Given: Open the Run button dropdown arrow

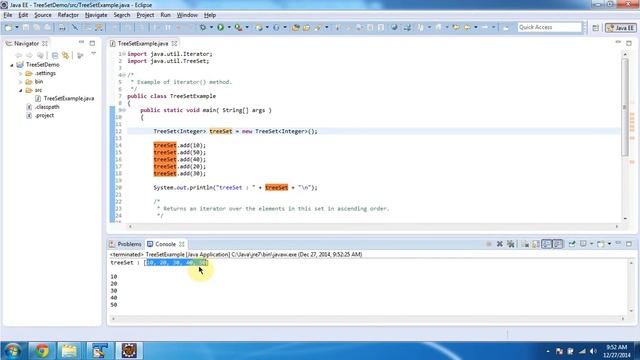Looking at the screenshot, I should (229, 27).
